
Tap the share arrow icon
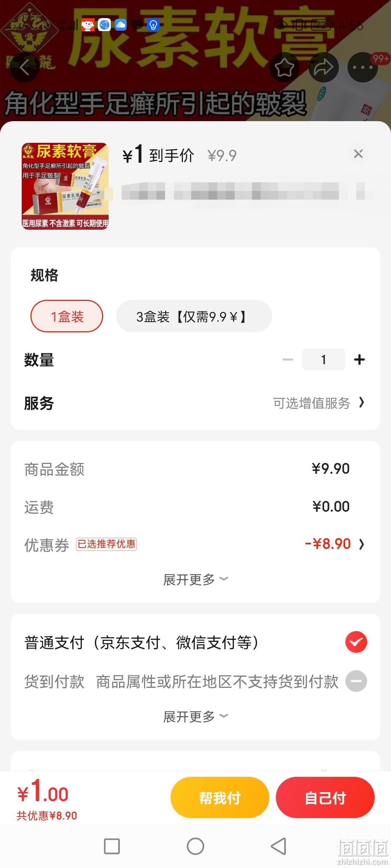[x=323, y=67]
